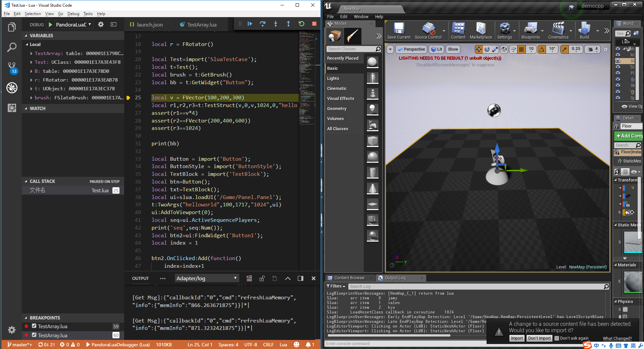Open Adapter/log output channel dropdown
This screenshot has width=644, height=349.
(x=207, y=278)
